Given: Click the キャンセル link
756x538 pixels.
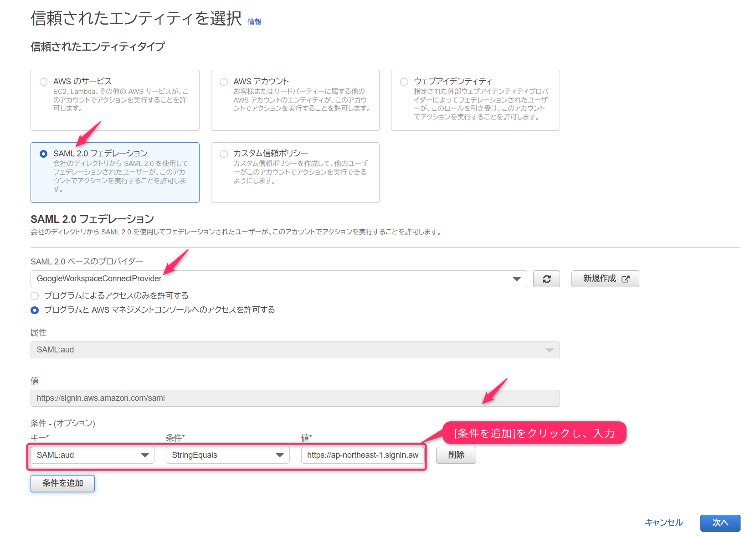Looking at the screenshot, I should (x=663, y=522).
